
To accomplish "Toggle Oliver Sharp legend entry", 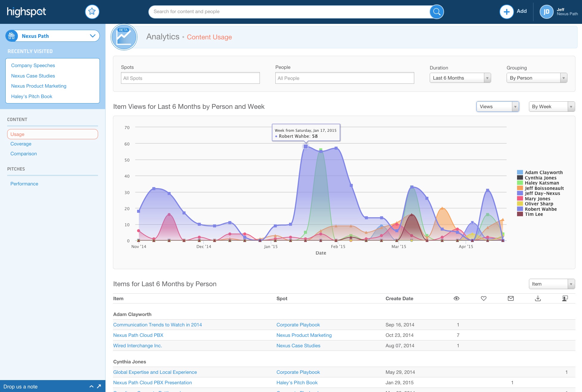I will [535, 204].
